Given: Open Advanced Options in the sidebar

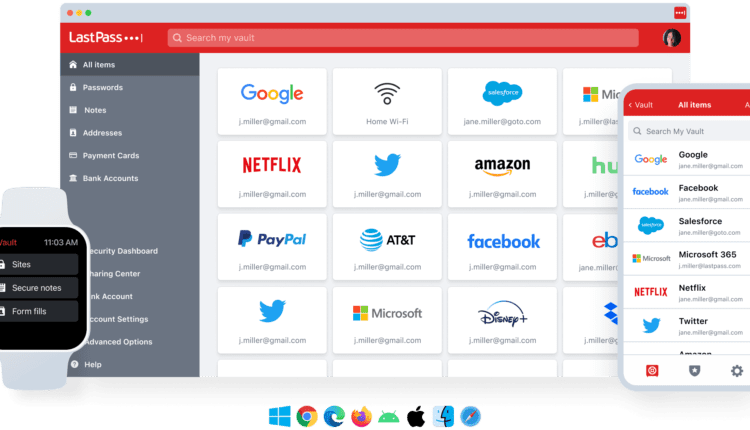Looking at the screenshot, I should (119, 342).
